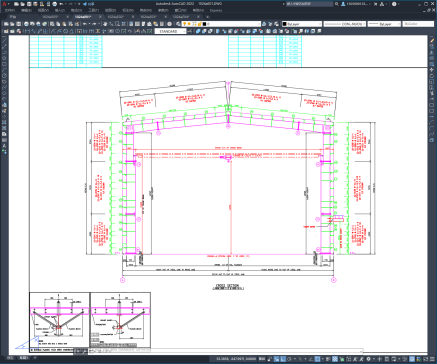This screenshot has height=364, width=437.
Task: Select the Rectangle draw tool
Action: [x=4, y=64]
